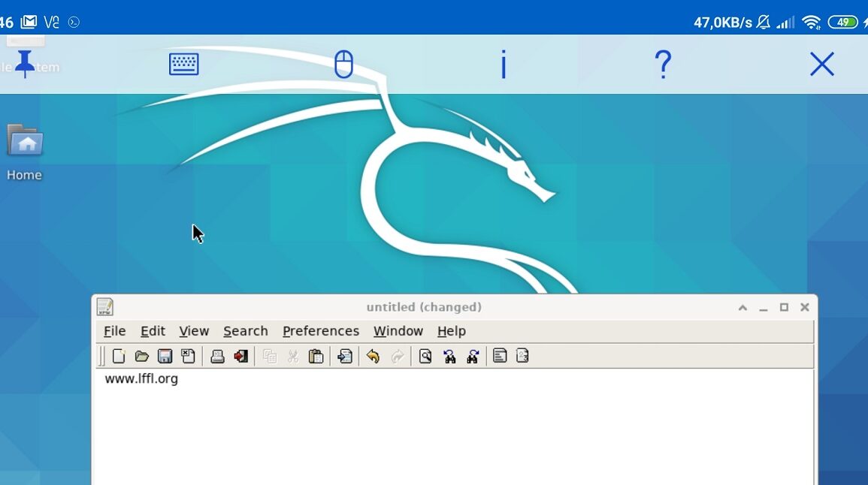Toggle word wrap toolbar icon
The image size is (868, 485).
500,356
